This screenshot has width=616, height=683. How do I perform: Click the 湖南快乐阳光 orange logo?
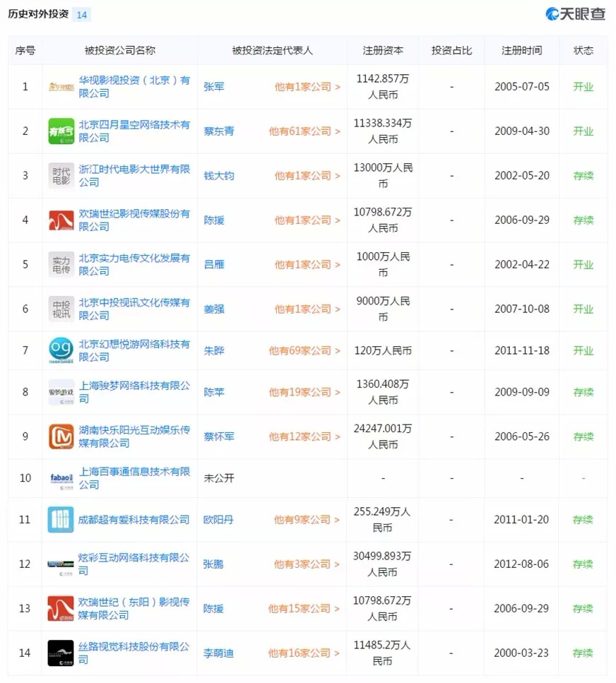click(x=61, y=436)
